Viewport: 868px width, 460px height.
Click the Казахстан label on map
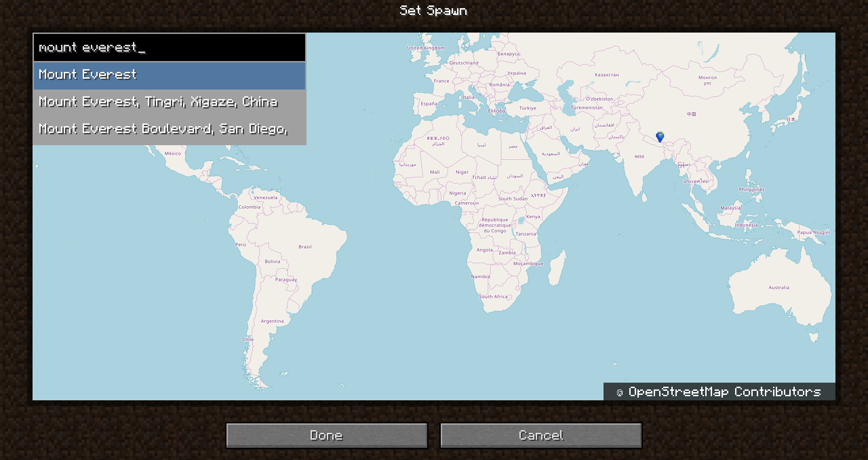click(607, 75)
